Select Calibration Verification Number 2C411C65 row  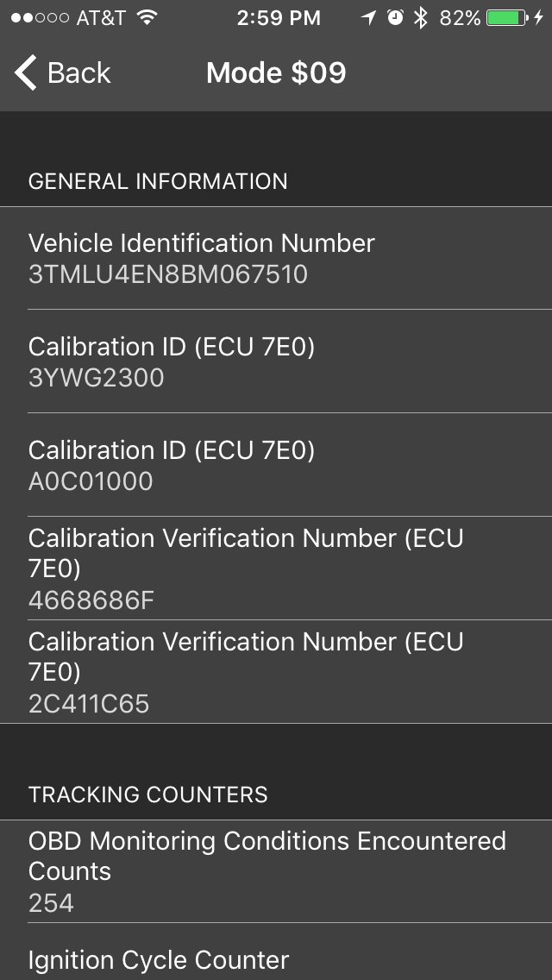276,672
